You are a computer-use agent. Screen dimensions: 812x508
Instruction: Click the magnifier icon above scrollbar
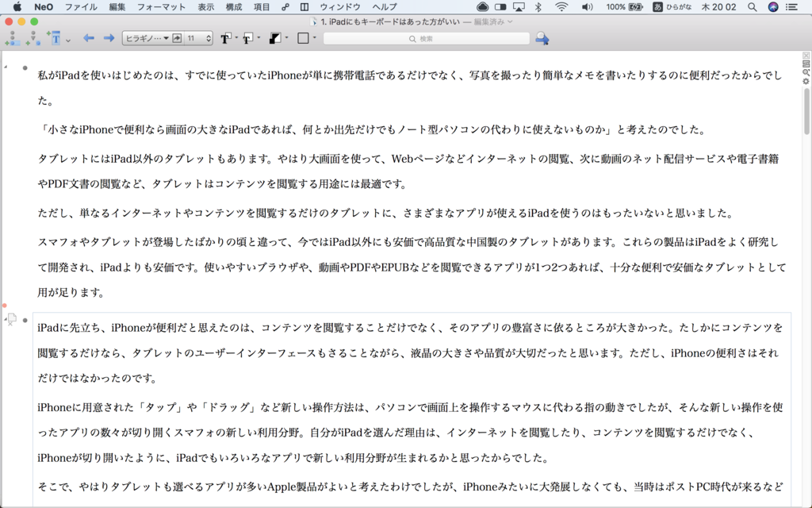point(806,72)
